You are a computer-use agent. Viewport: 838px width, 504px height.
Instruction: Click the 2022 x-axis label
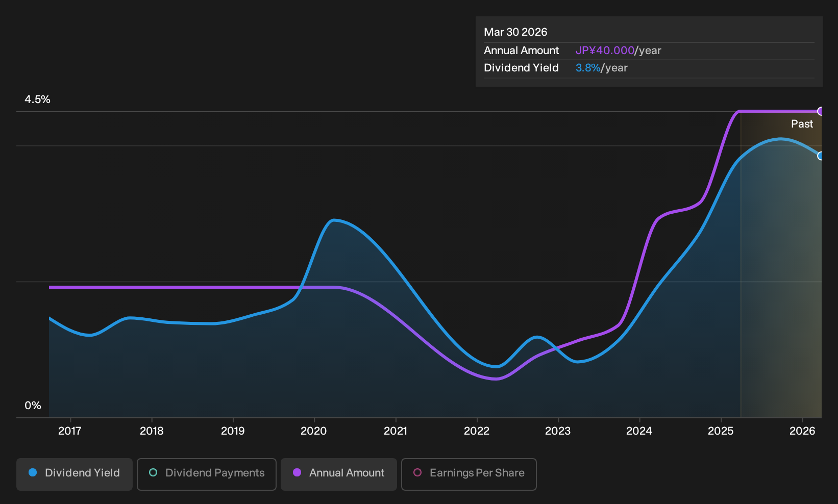click(x=477, y=431)
